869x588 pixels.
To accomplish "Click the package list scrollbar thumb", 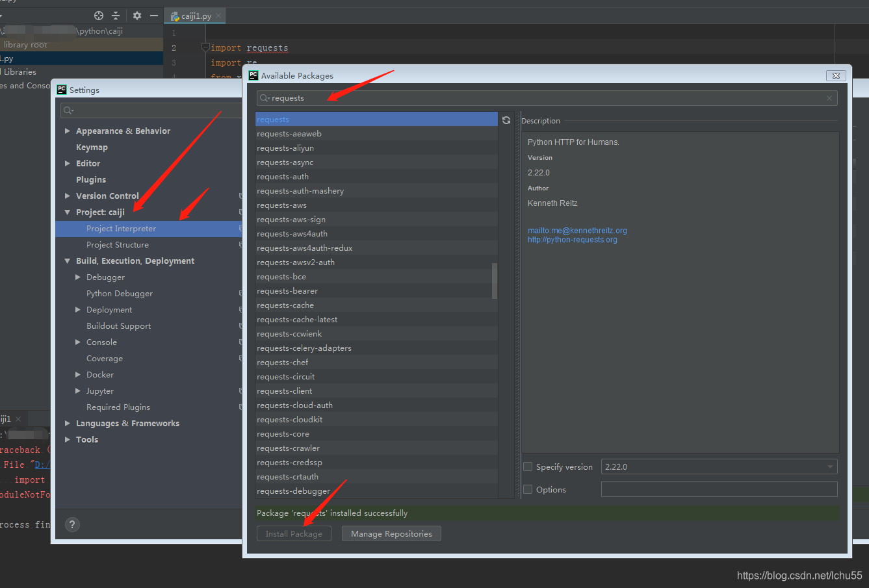I will [x=495, y=281].
